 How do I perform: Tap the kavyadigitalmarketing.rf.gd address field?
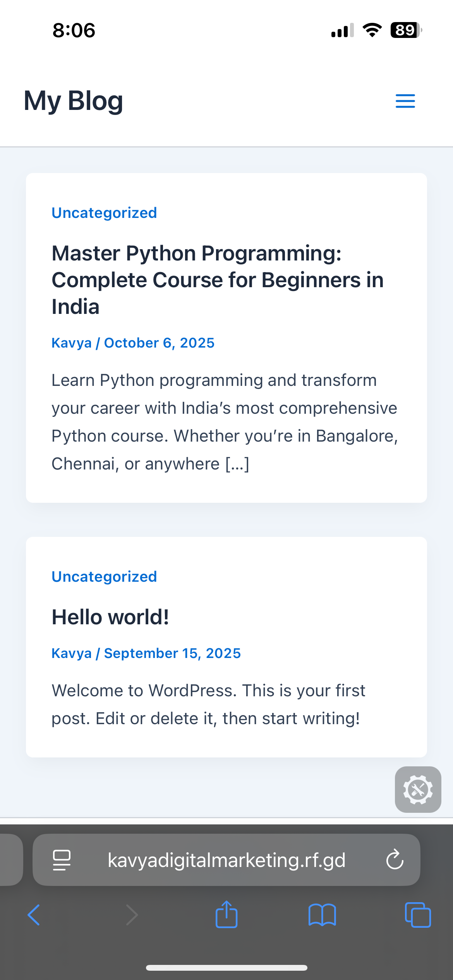coord(226,860)
